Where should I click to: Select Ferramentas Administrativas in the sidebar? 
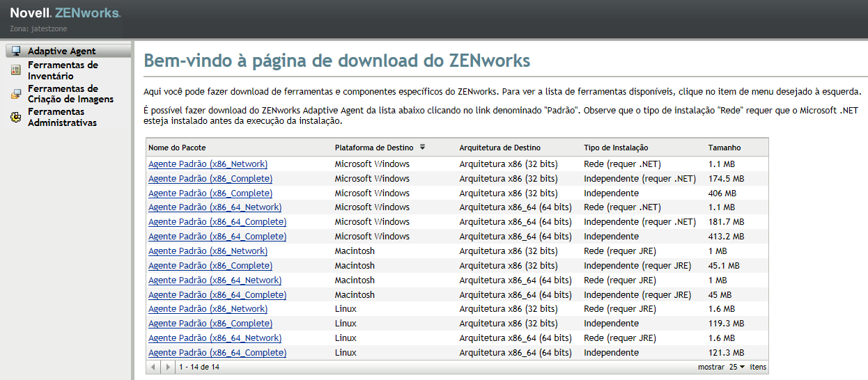coord(62,117)
